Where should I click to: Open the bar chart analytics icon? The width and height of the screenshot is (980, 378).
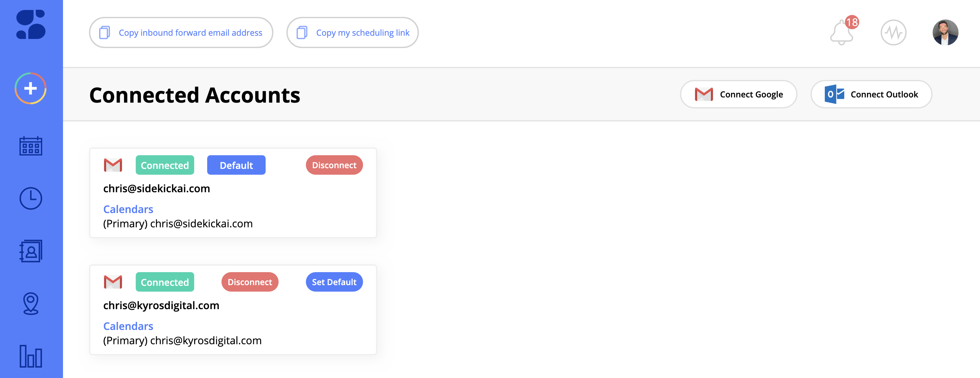[31, 356]
